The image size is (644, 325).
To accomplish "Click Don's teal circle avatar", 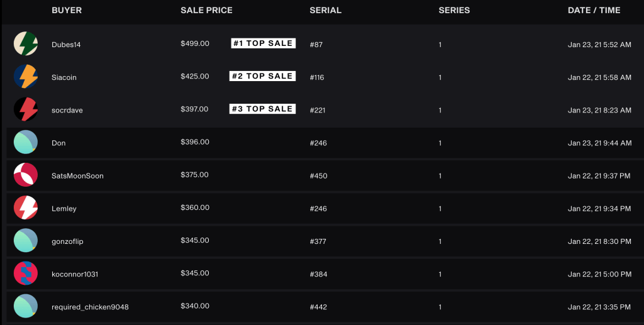I will click(x=26, y=143).
